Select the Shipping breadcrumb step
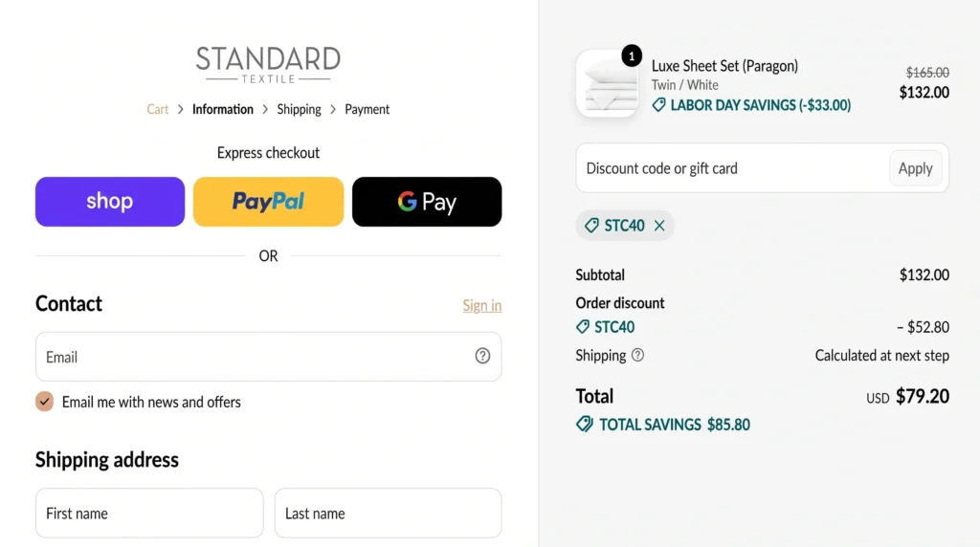980x547 pixels. pos(299,109)
